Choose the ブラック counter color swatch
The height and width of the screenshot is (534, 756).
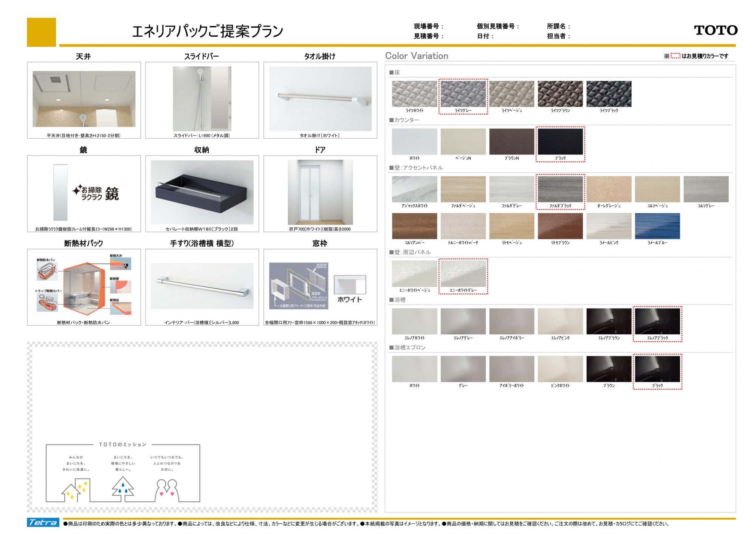click(560, 142)
